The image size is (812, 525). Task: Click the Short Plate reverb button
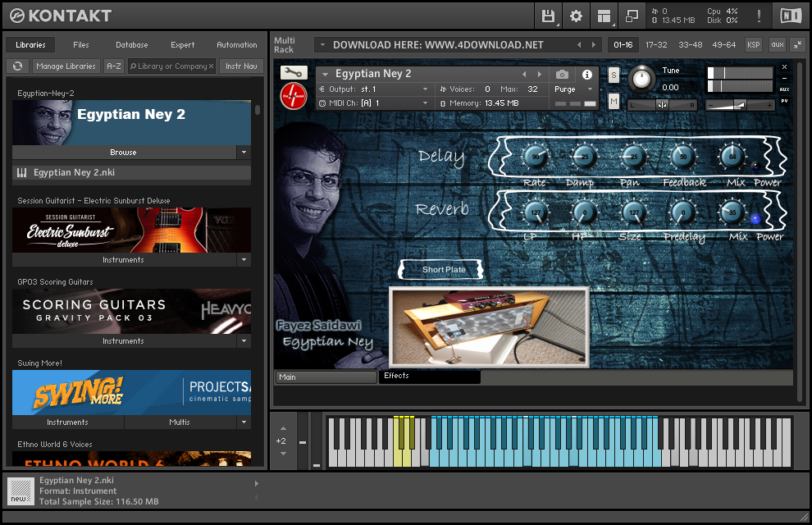tap(441, 269)
